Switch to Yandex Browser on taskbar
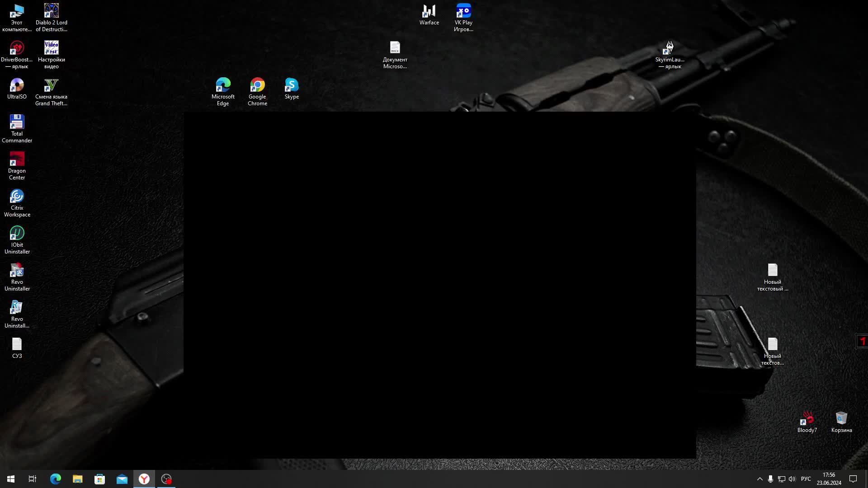This screenshot has height=488, width=868. point(144,479)
